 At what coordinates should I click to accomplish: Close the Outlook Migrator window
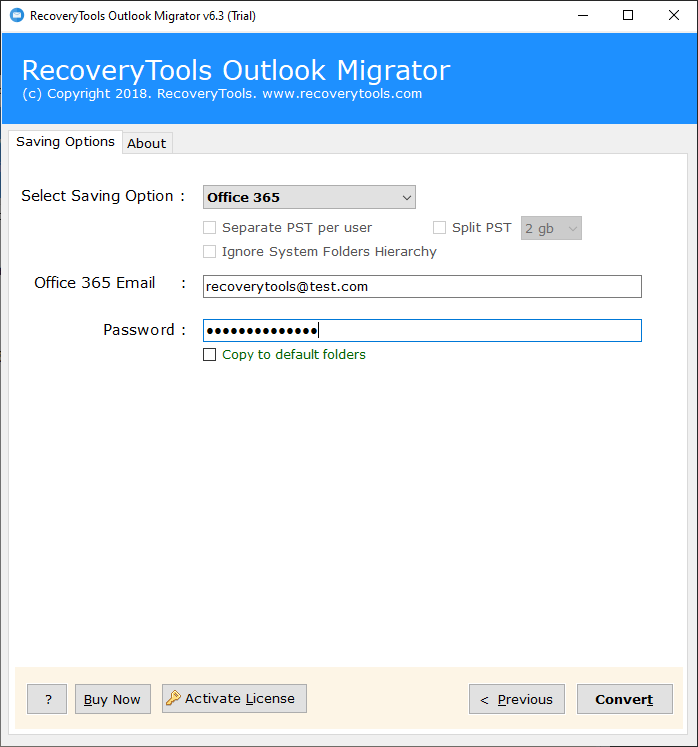674,16
